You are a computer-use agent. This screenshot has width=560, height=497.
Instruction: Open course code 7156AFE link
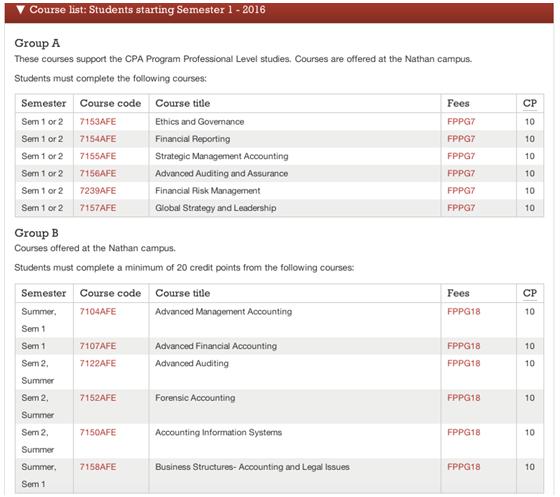pos(98,174)
